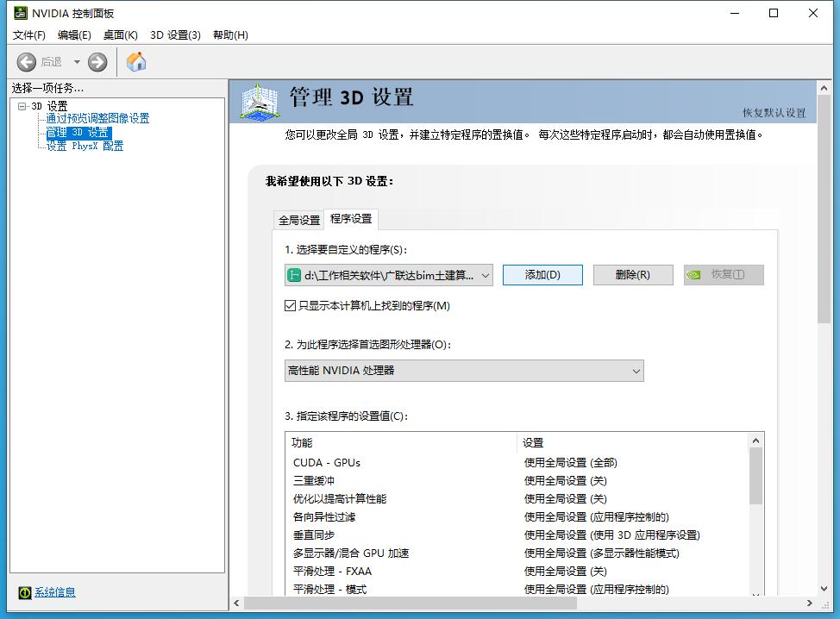The width and height of the screenshot is (840, 619).
Task: Open the preferred graphics processor dropdown
Action: (x=464, y=371)
